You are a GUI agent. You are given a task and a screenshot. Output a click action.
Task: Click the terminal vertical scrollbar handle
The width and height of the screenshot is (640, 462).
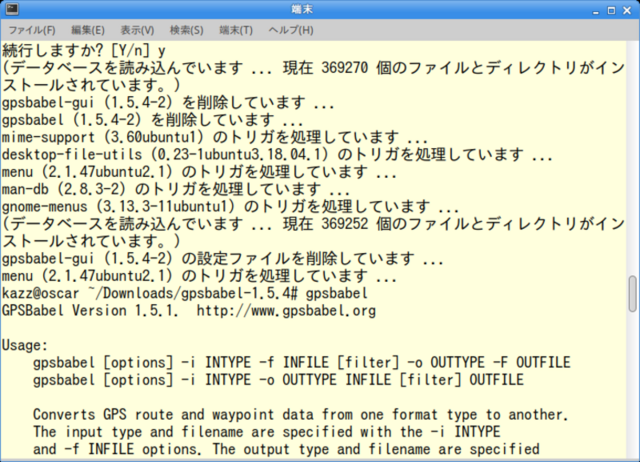click(632, 294)
